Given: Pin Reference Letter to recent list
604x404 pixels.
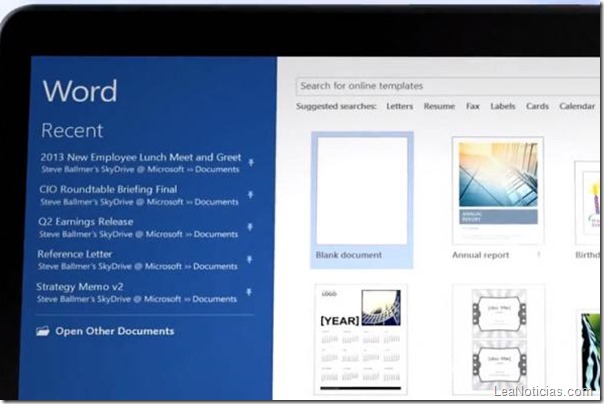Looking at the screenshot, I should [250, 260].
